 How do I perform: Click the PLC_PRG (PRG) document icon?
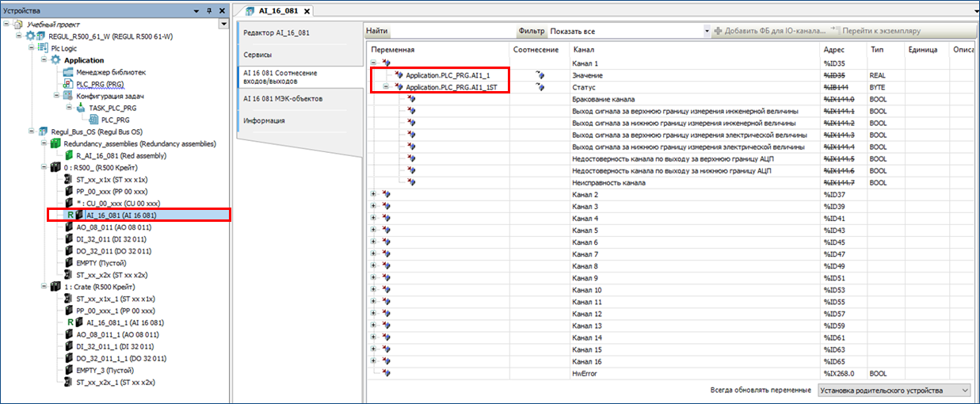click(69, 84)
